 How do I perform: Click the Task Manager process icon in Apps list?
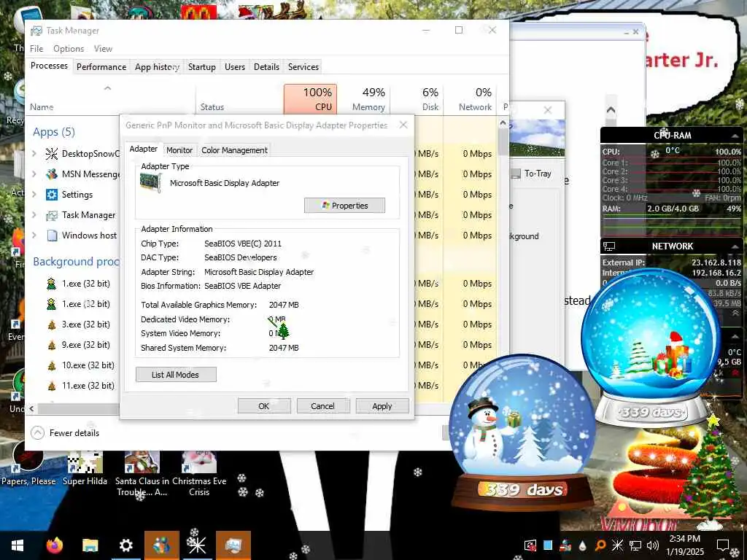coord(52,215)
